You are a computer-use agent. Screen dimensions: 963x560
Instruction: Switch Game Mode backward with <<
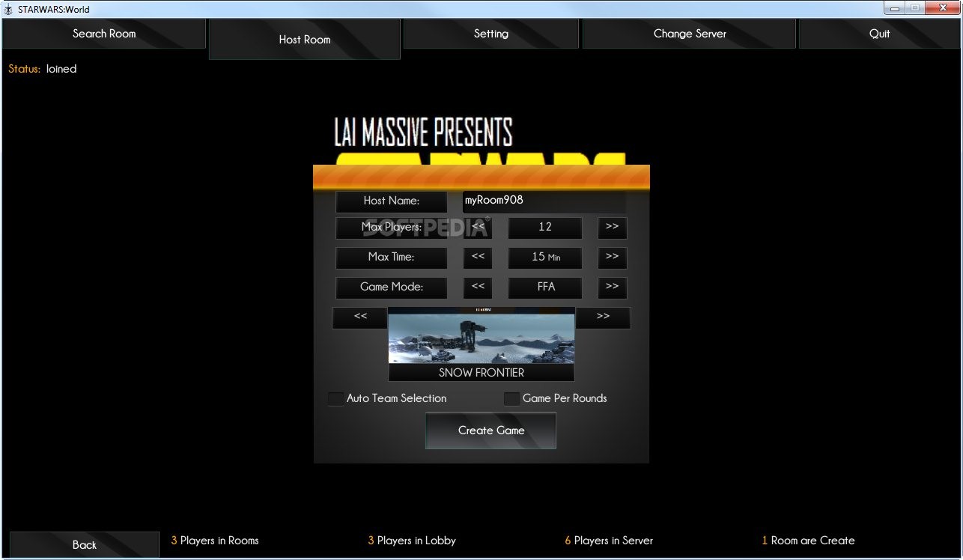tap(478, 287)
